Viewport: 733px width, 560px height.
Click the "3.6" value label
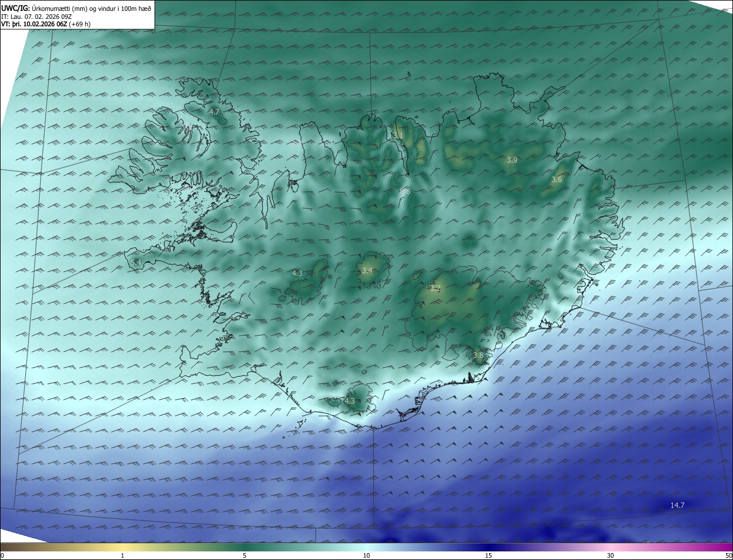click(x=557, y=180)
